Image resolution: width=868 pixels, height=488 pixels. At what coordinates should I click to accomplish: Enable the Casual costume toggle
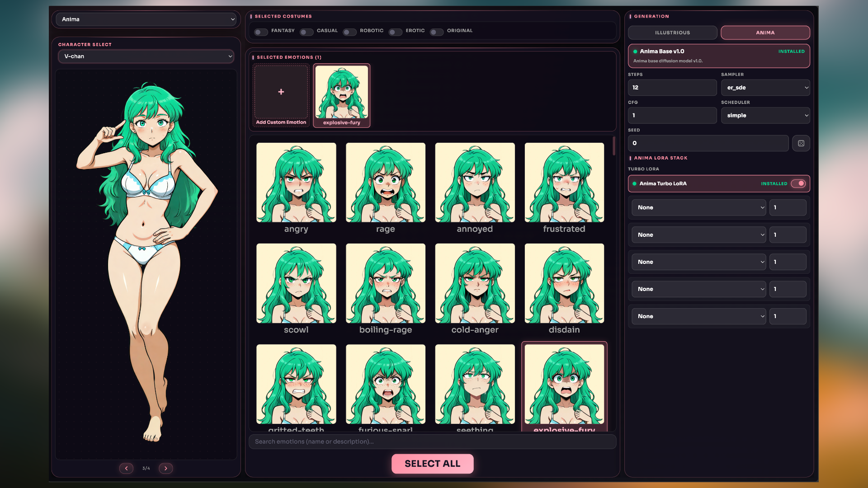[x=307, y=32]
